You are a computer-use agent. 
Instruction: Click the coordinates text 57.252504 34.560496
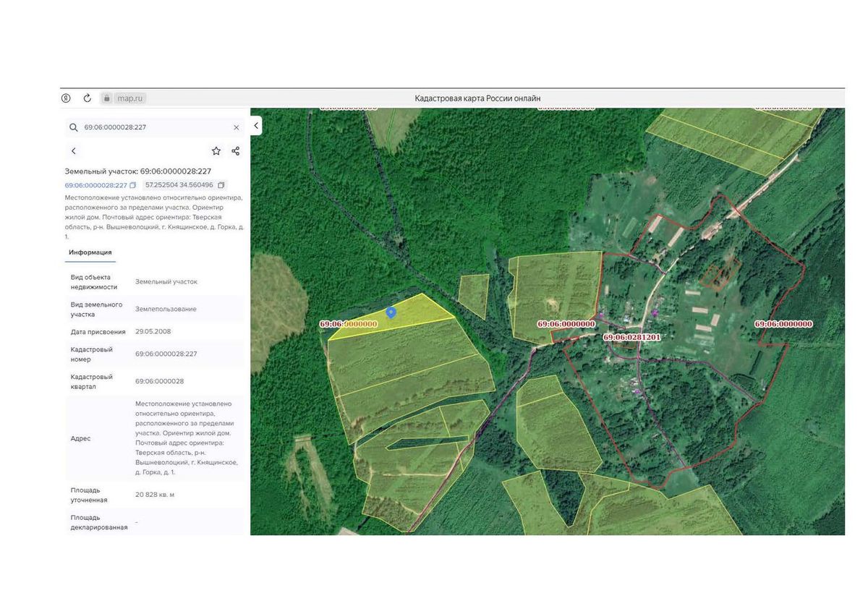click(x=179, y=185)
